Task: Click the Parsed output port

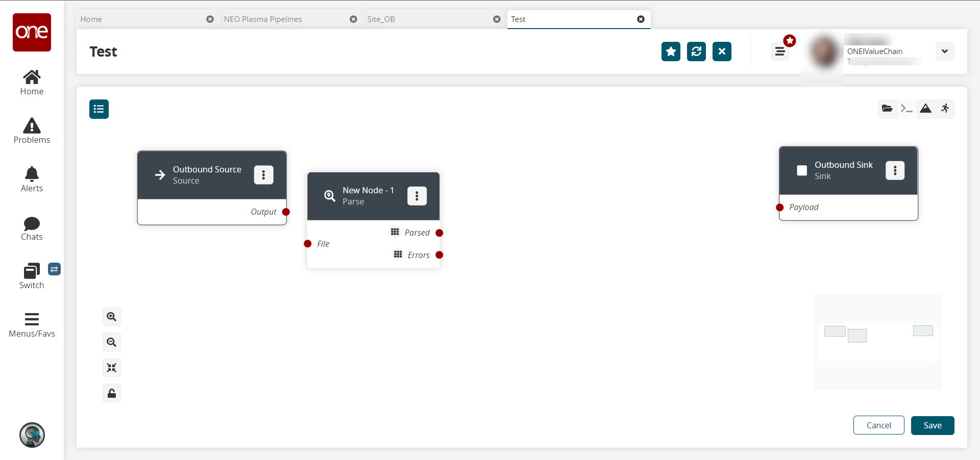Action: (x=439, y=233)
